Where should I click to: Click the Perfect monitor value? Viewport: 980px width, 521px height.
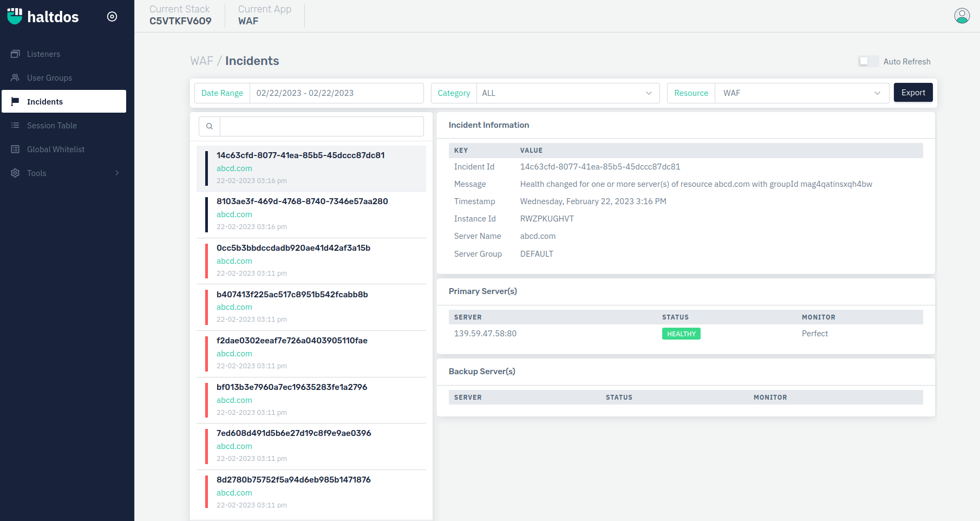pos(815,334)
